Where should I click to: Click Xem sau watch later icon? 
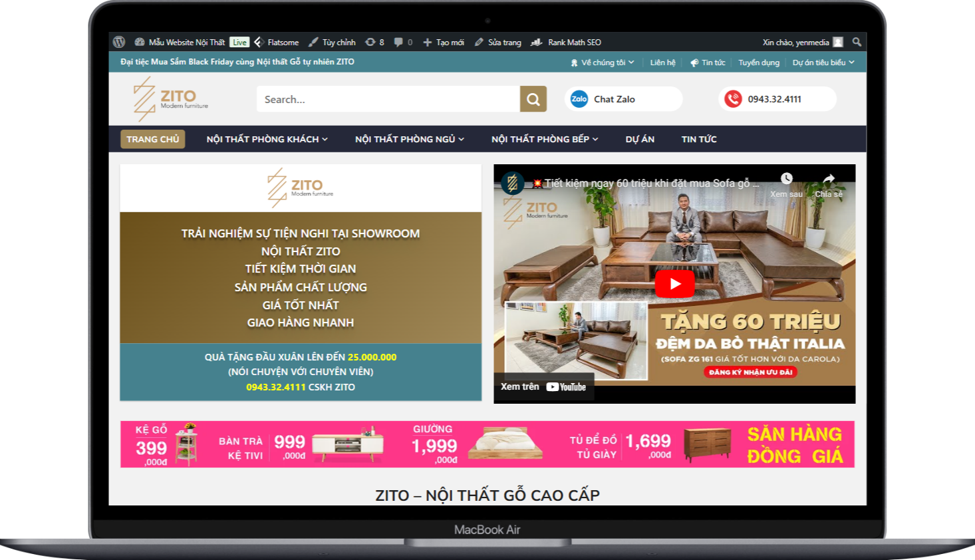(x=787, y=178)
